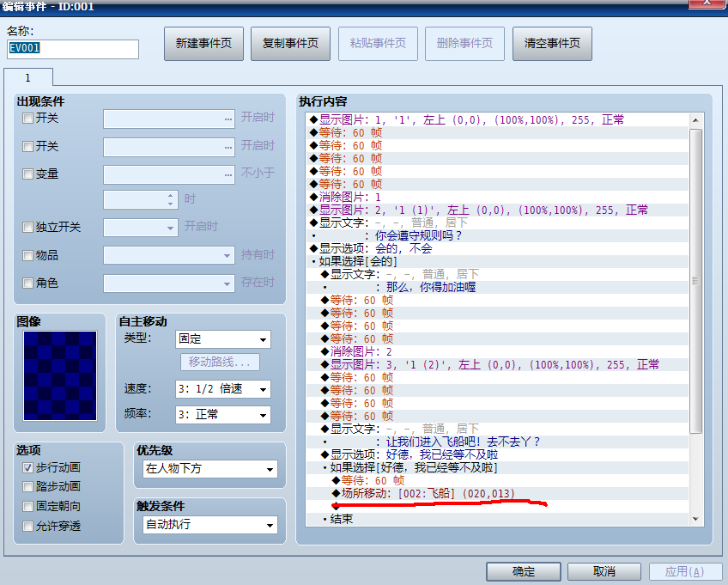Open the 类型 dropdown showing 固定
This screenshot has height=585, width=728.
click(223, 339)
